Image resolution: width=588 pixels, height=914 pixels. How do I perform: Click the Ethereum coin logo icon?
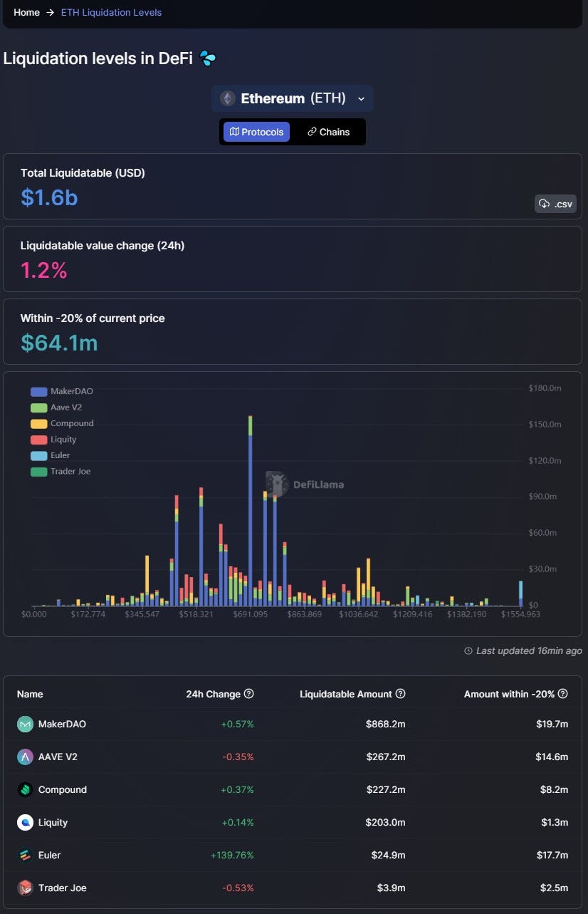228,98
